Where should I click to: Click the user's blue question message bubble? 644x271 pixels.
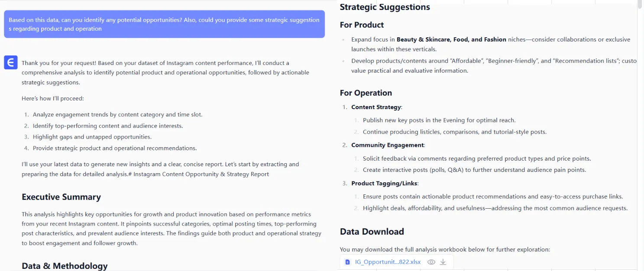point(164,24)
